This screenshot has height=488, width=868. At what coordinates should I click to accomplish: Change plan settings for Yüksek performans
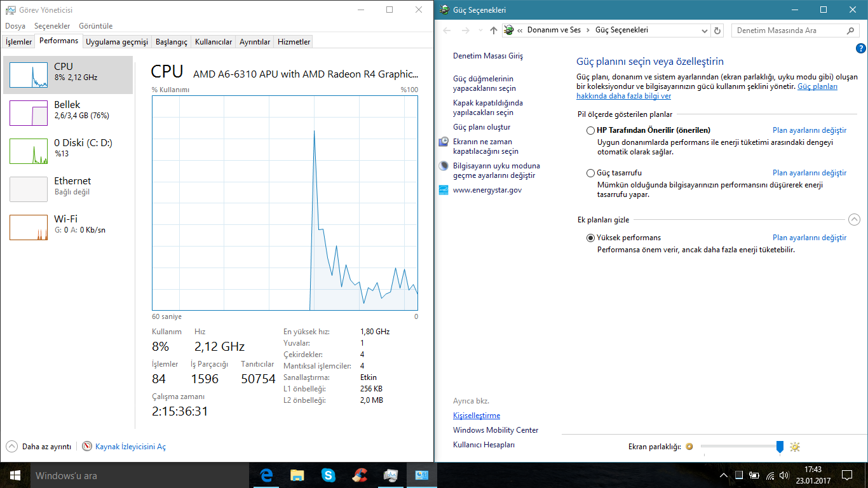(810, 238)
